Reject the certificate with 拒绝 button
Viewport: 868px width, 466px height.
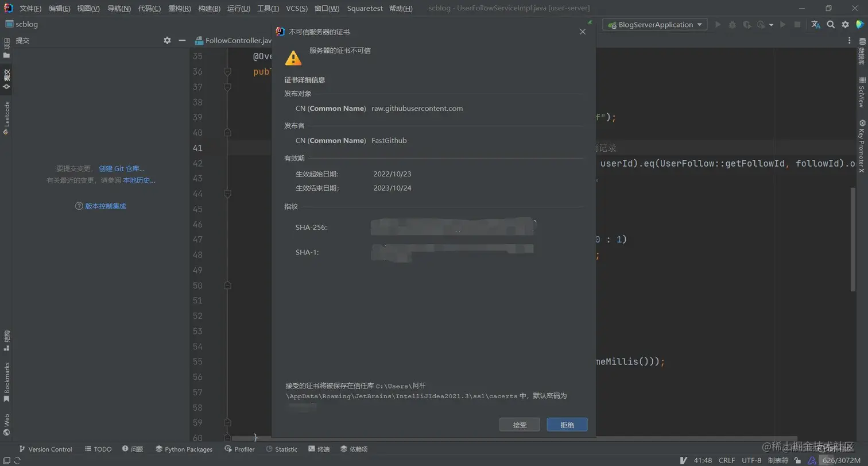[567, 425]
